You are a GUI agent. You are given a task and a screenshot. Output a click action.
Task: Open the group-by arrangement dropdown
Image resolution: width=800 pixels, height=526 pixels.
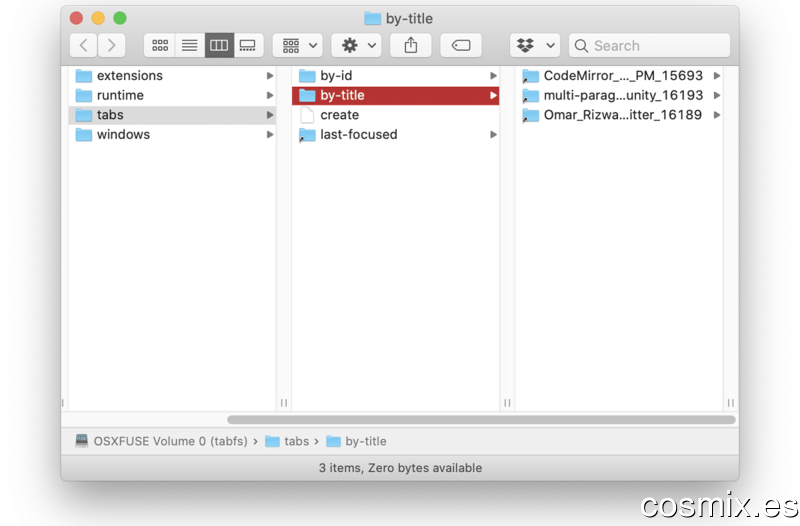tap(298, 45)
